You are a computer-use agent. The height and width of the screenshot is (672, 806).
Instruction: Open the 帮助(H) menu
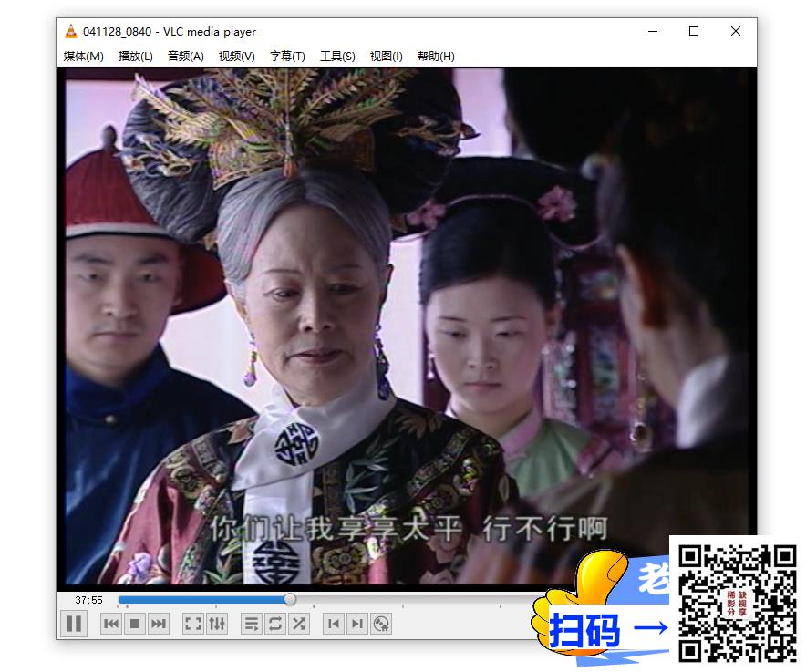[x=436, y=56]
